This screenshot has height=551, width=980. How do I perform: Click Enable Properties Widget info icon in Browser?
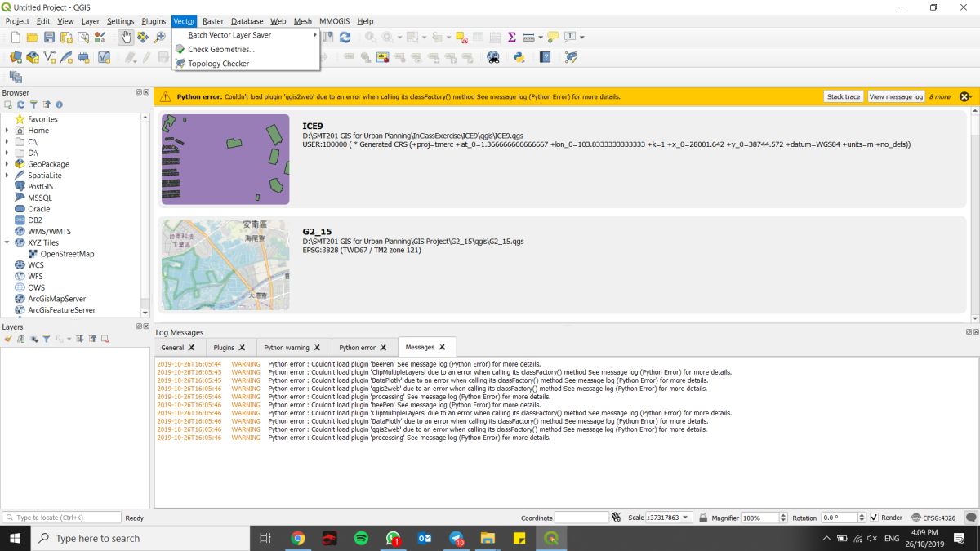pos(59,104)
